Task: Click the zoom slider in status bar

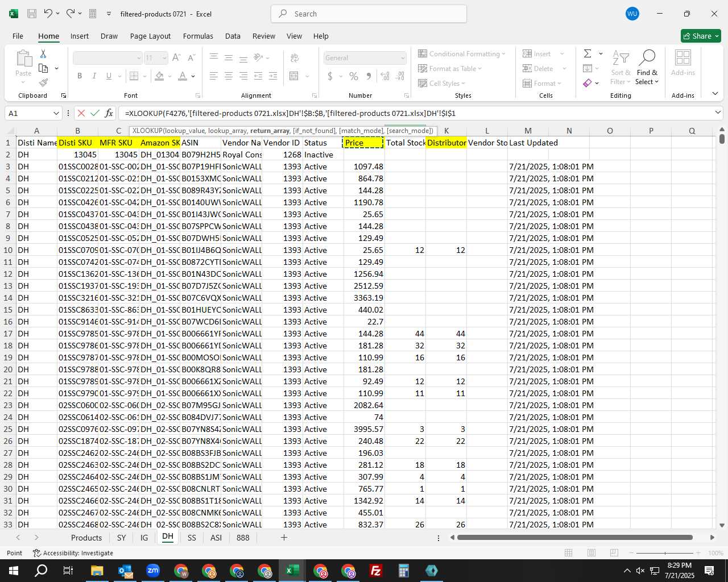Action: coord(665,553)
